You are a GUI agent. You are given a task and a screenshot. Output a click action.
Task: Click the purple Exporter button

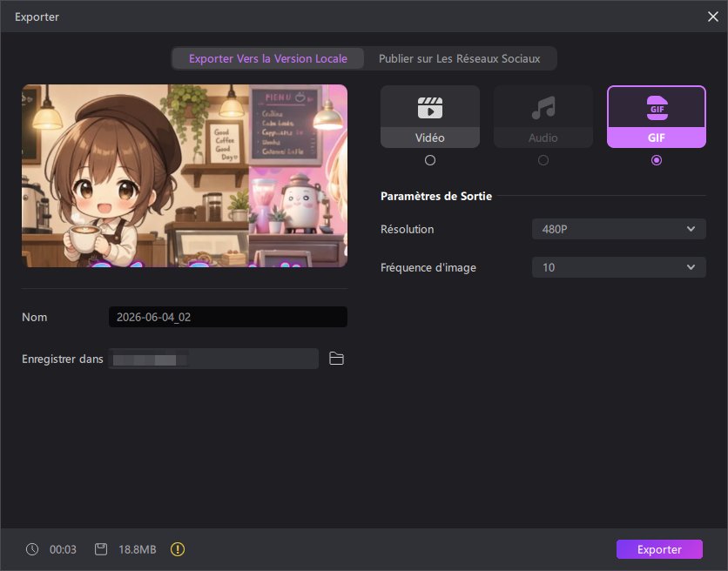[659, 549]
